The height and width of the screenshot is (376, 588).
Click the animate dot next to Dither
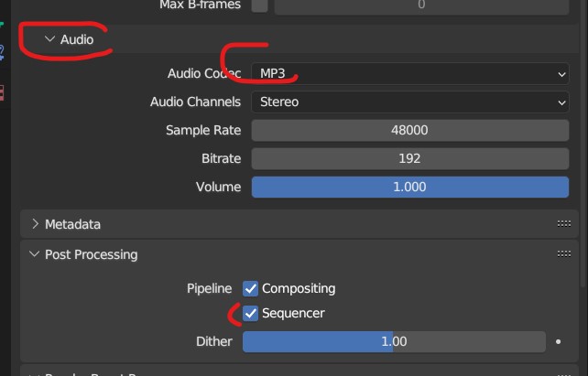coord(558,341)
